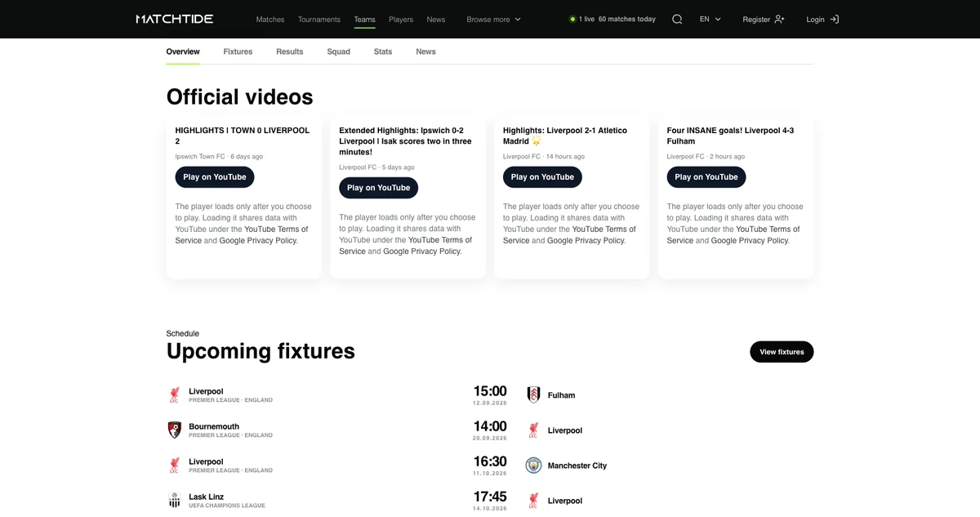Play Liverpool 2-1 Atletico Madrid video on YouTube
Image resolution: width=980 pixels, height=517 pixels.
coord(542,177)
